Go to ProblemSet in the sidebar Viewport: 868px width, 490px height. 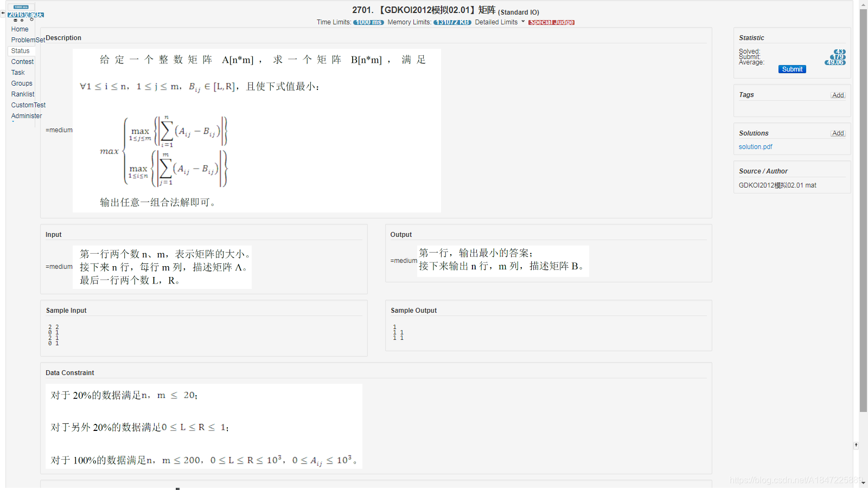pos(28,40)
